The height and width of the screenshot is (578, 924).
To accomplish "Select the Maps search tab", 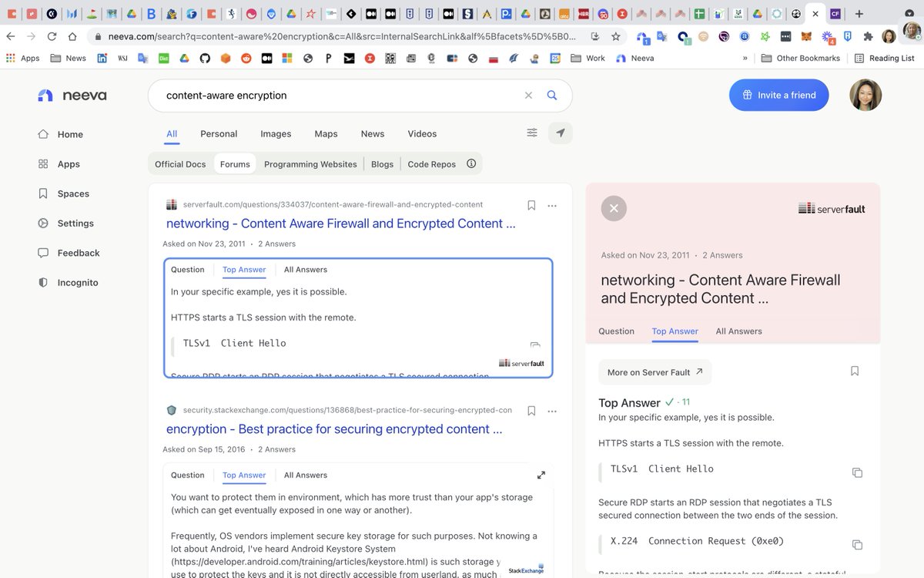I will (x=326, y=133).
